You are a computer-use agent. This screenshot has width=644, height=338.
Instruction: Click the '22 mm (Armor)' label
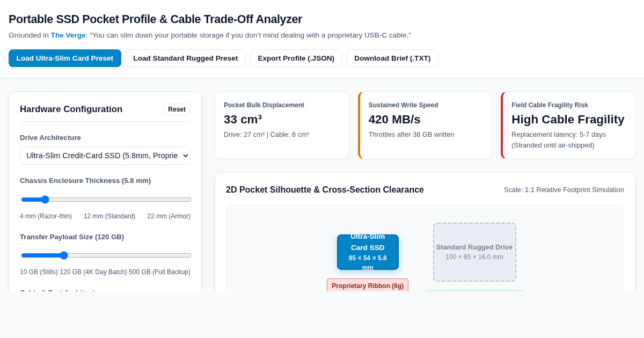169,216
